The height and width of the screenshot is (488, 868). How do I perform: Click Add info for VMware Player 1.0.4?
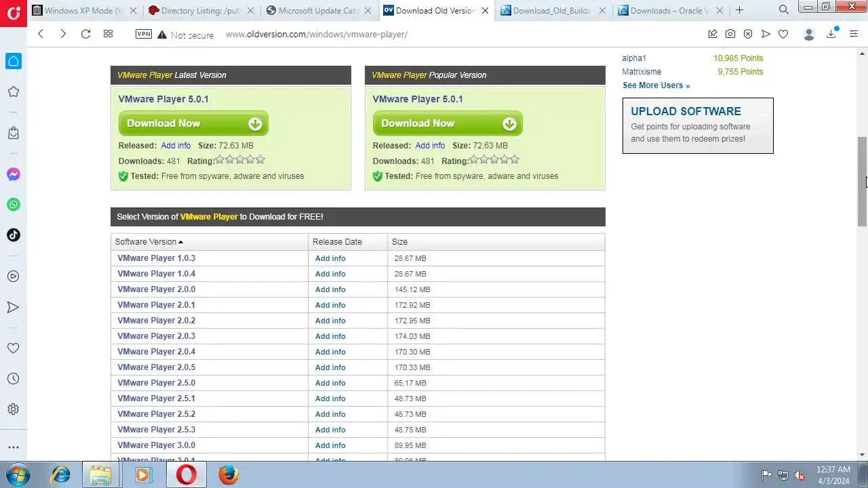click(330, 274)
